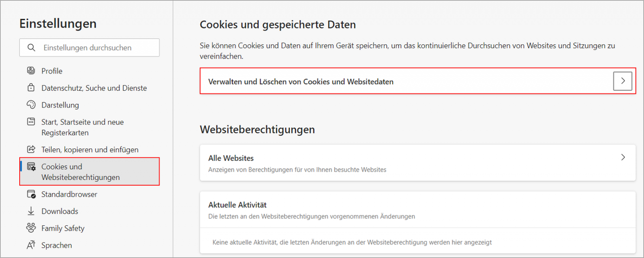Open the Standardbrowser icon
Screen dimensions: 644x258
click(31, 194)
